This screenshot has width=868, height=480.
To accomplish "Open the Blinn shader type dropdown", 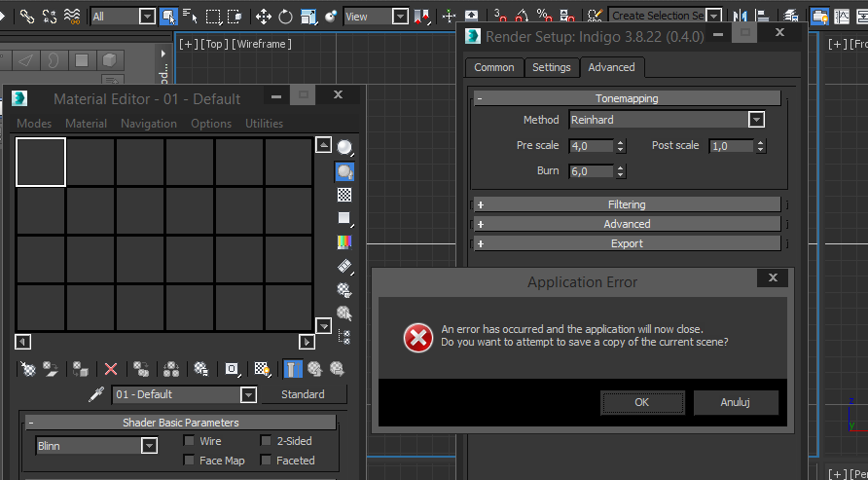I will pyautogui.click(x=149, y=446).
